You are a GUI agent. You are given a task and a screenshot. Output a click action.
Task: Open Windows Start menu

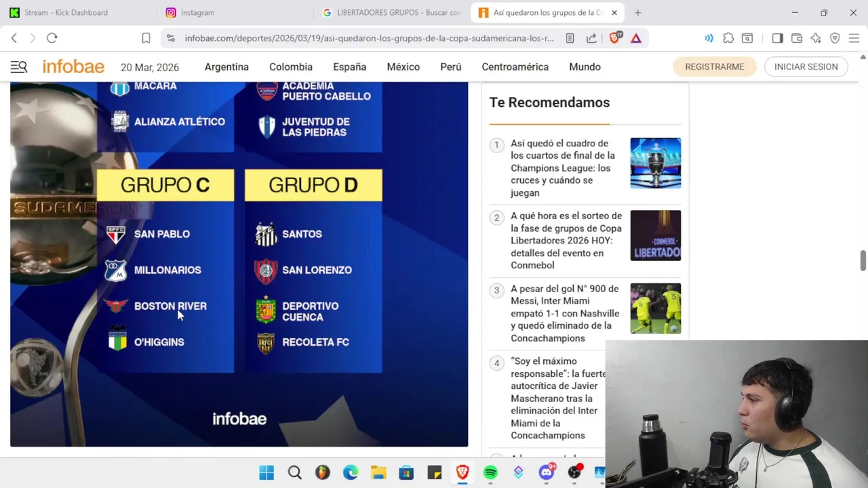pos(267,472)
